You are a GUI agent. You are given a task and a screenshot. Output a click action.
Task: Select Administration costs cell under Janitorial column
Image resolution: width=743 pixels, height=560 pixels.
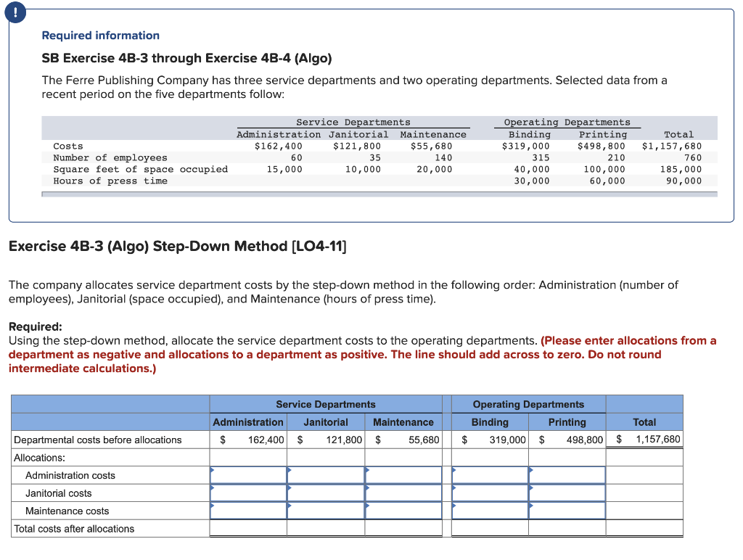click(x=326, y=475)
